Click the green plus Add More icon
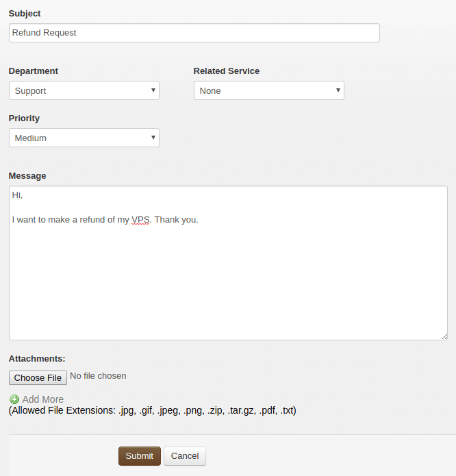 [x=14, y=399]
